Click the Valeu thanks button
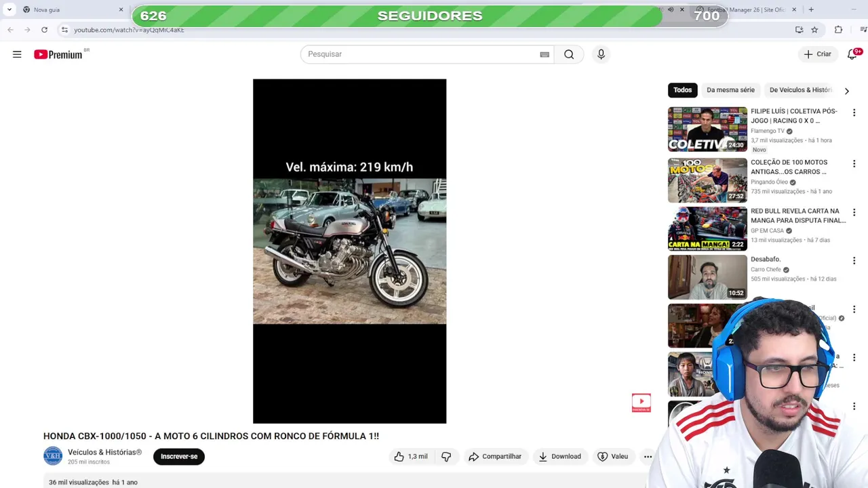This screenshot has width=868, height=488. 612,456
